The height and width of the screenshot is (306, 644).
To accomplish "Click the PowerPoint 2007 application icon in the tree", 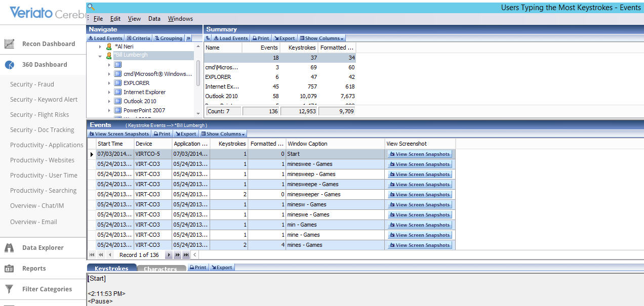I will pos(117,110).
